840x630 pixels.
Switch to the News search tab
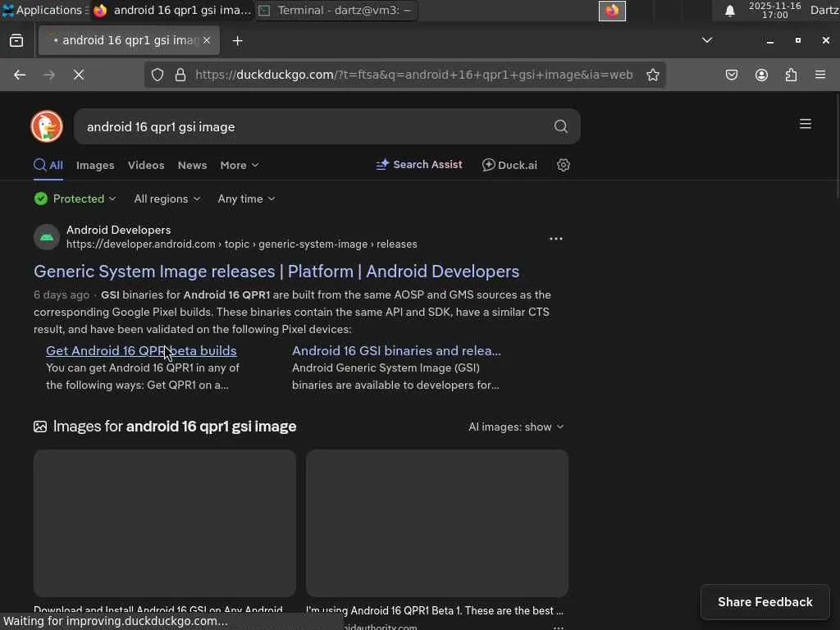coord(192,166)
